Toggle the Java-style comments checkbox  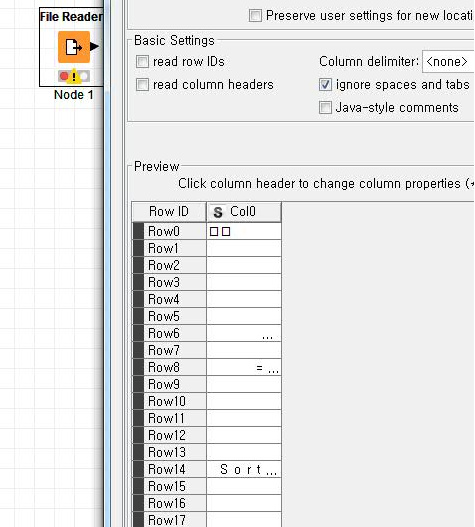(325, 108)
